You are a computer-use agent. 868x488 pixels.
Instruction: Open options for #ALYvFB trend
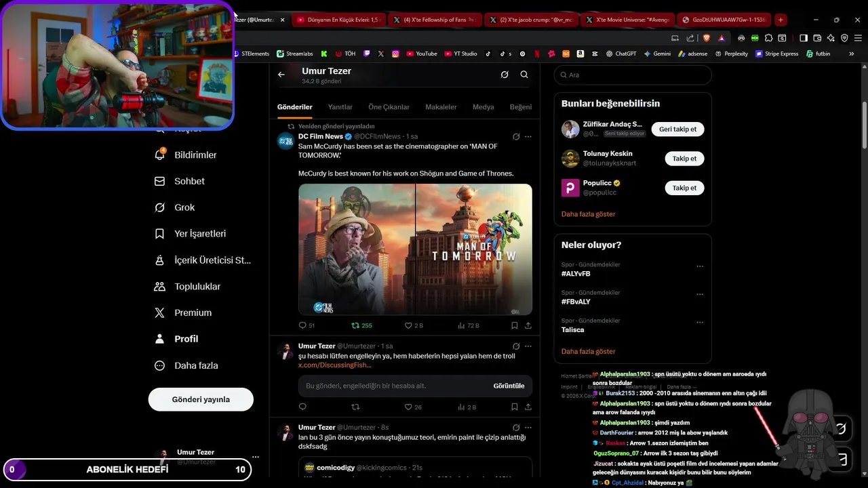(700, 266)
